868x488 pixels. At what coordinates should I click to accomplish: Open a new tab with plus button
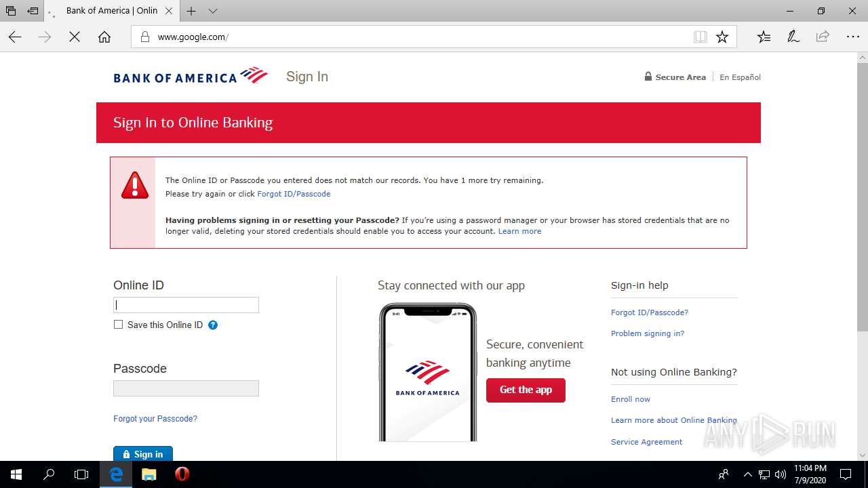(x=191, y=11)
